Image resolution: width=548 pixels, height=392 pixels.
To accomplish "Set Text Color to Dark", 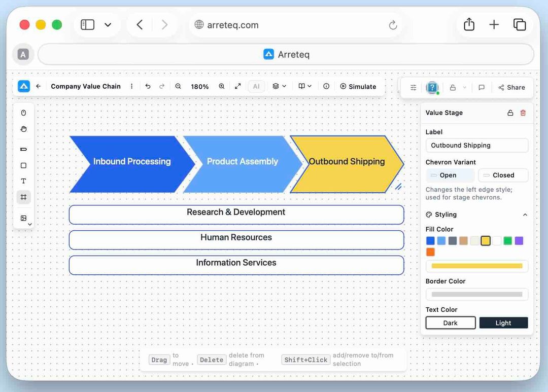I will coord(450,323).
